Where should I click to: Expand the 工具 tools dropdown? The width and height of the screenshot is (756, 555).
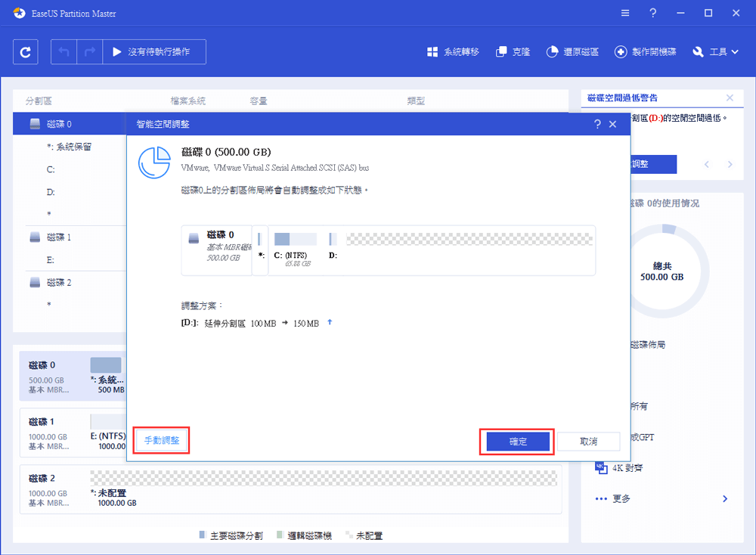click(x=715, y=51)
